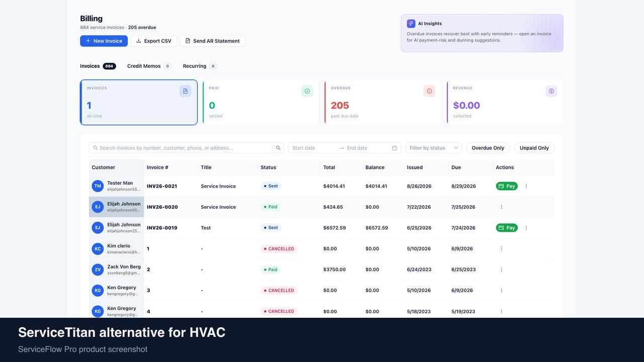This screenshot has width=644, height=362.
Task: Select the Paid summary card
Action: click(x=261, y=102)
